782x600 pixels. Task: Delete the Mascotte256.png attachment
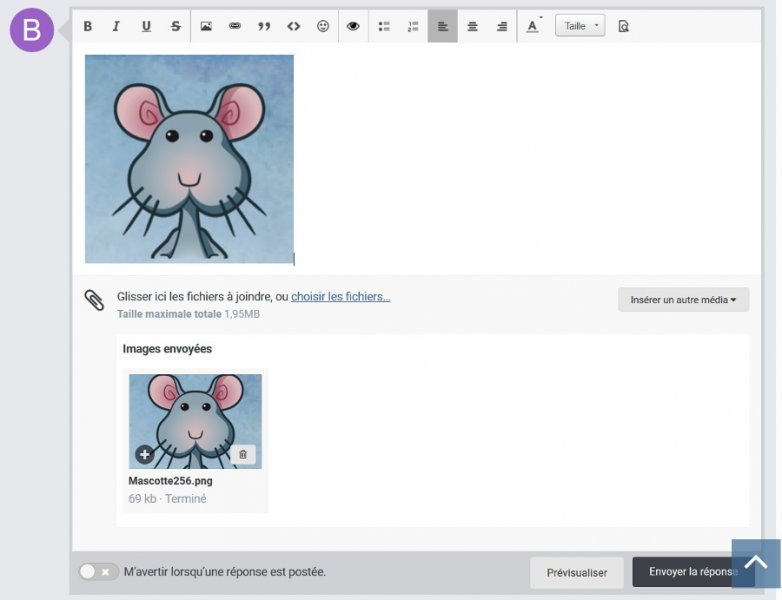243,454
